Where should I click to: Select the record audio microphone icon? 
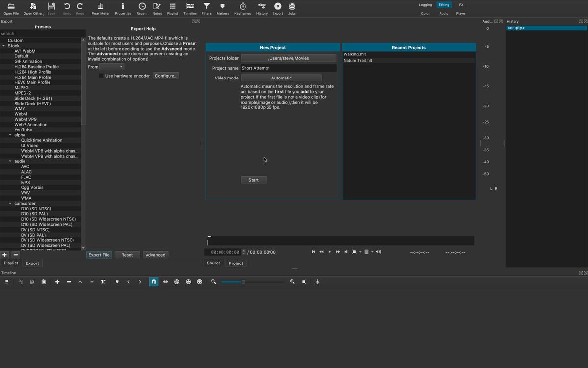click(x=318, y=281)
